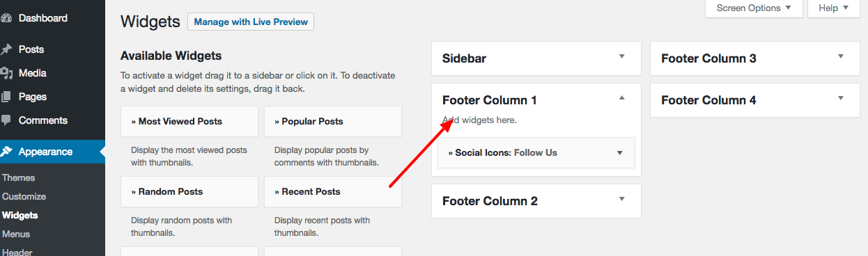Click the Media icon in sidebar
This screenshot has height=256, width=868.
click(x=6, y=73)
